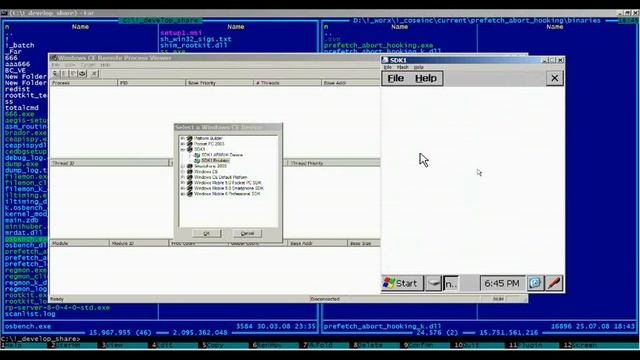Click the red pen input icon in emulator taskbar
Screen dimensions: 640x360
(x=554, y=283)
